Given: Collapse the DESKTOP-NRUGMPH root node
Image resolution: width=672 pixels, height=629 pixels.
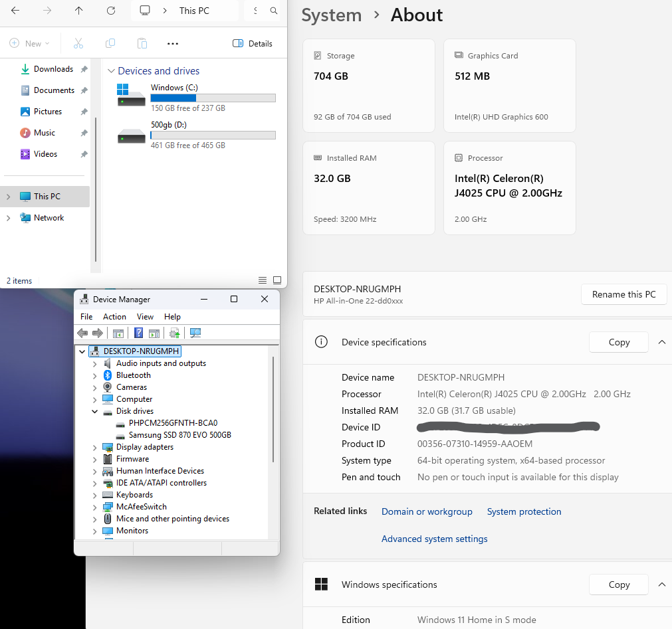Looking at the screenshot, I should [x=82, y=351].
